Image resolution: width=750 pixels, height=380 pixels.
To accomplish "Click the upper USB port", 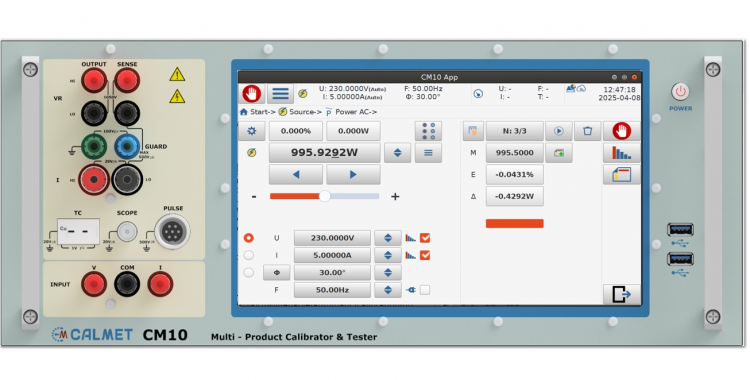I will (680, 230).
